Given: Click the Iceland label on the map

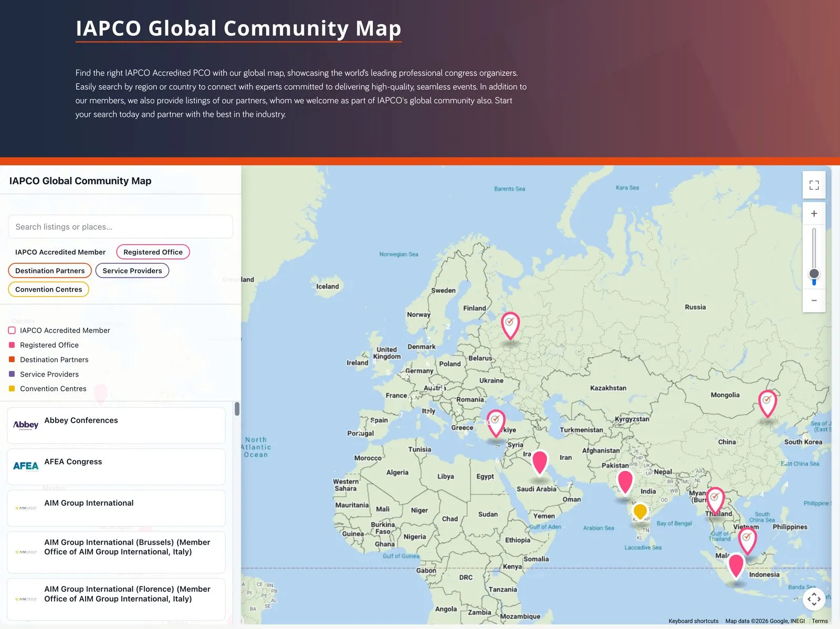Looking at the screenshot, I should 328,286.
